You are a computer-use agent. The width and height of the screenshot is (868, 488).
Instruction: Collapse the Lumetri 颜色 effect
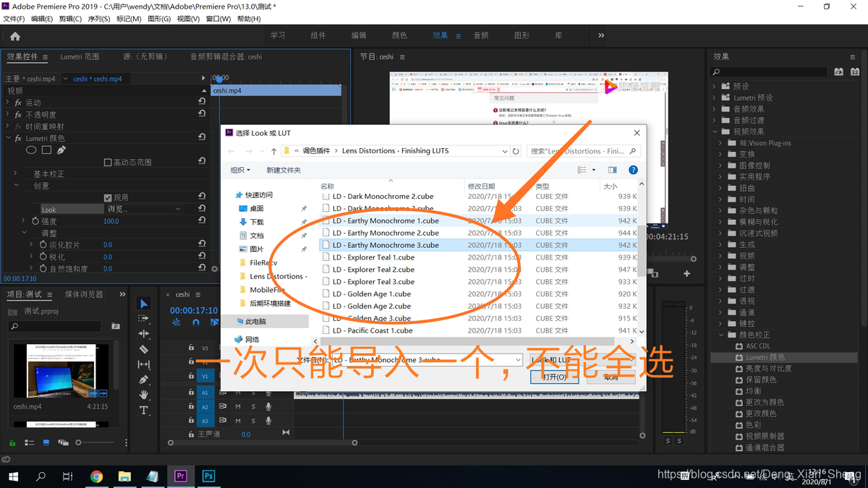[x=8, y=138]
